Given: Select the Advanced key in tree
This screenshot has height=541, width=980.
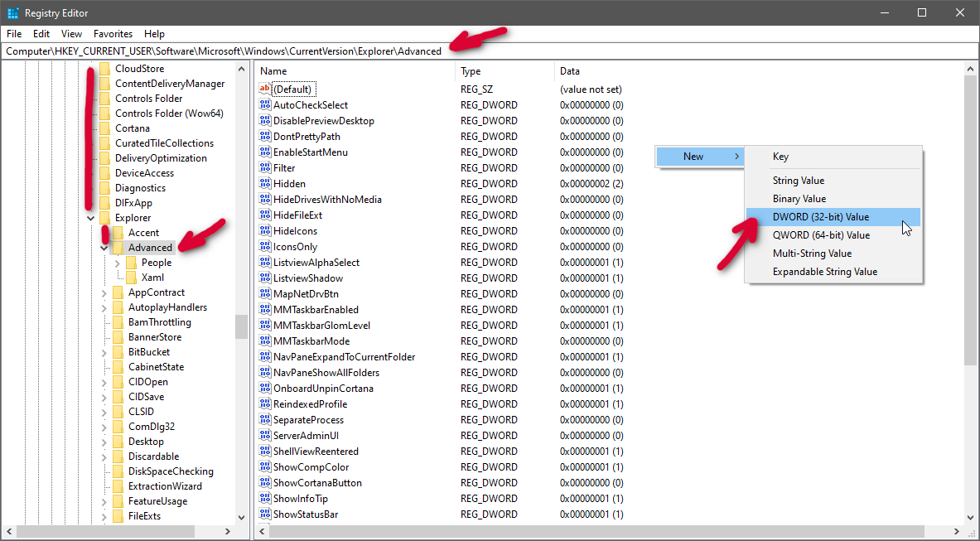Looking at the screenshot, I should pyautogui.click(x=150, y=248).
